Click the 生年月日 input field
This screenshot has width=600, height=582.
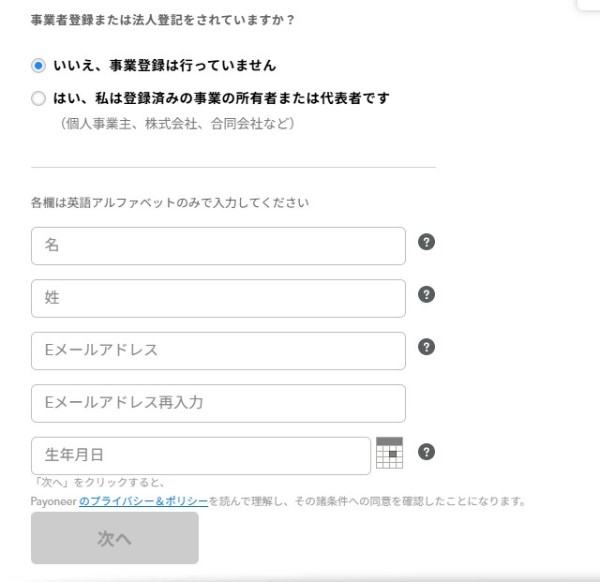click(x=200, y=455)
